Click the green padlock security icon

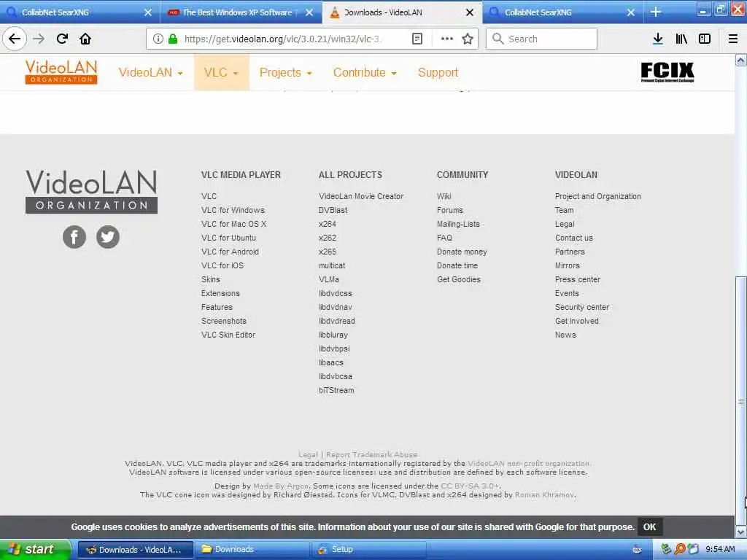pos(173,39)
